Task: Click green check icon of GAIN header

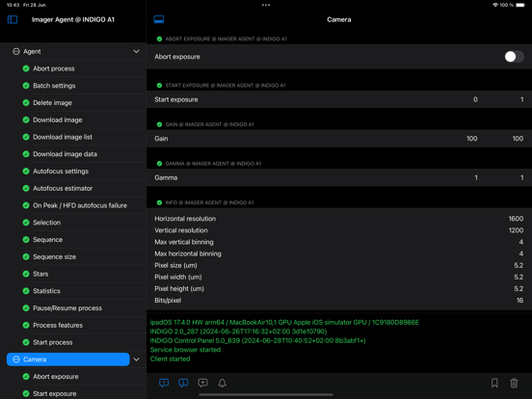Action: click(159, 124)
